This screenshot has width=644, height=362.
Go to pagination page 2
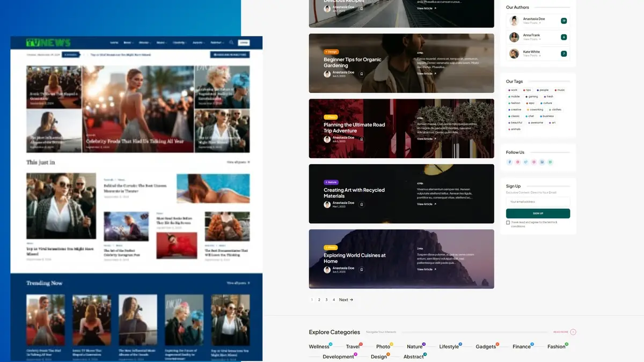coord(319,300)
